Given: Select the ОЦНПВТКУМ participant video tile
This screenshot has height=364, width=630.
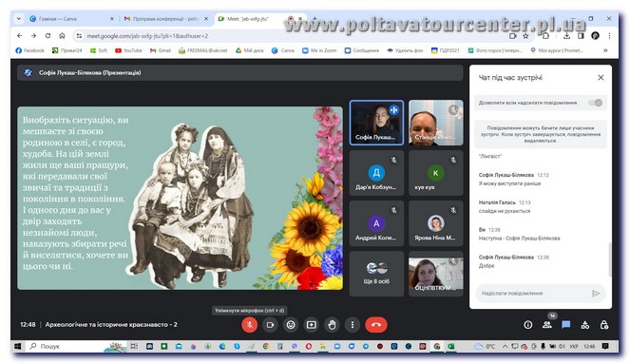Looking at the screenshot, I should tap(436, 274).
